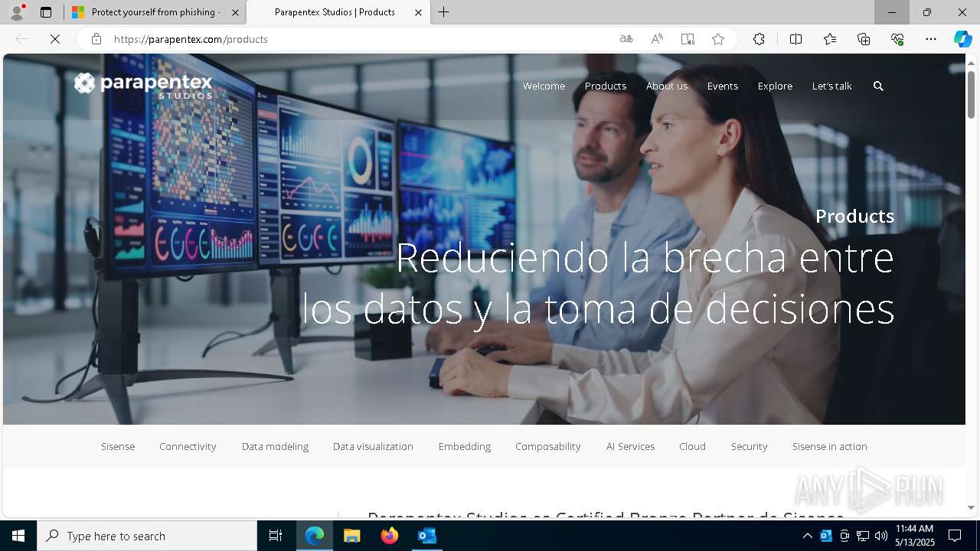The image size is (980, 551).
Task: Launch Firefox from the taskbar
Action: 390,536
